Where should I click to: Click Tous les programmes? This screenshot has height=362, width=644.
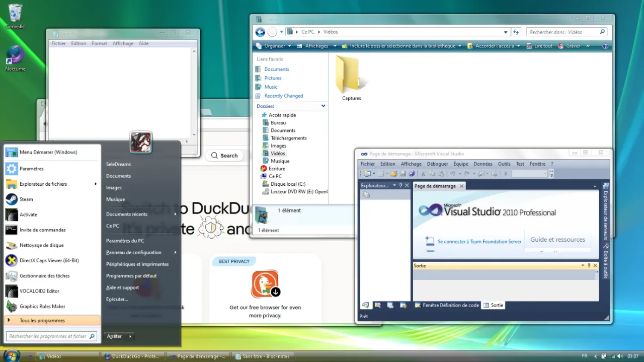pos(52,320)
